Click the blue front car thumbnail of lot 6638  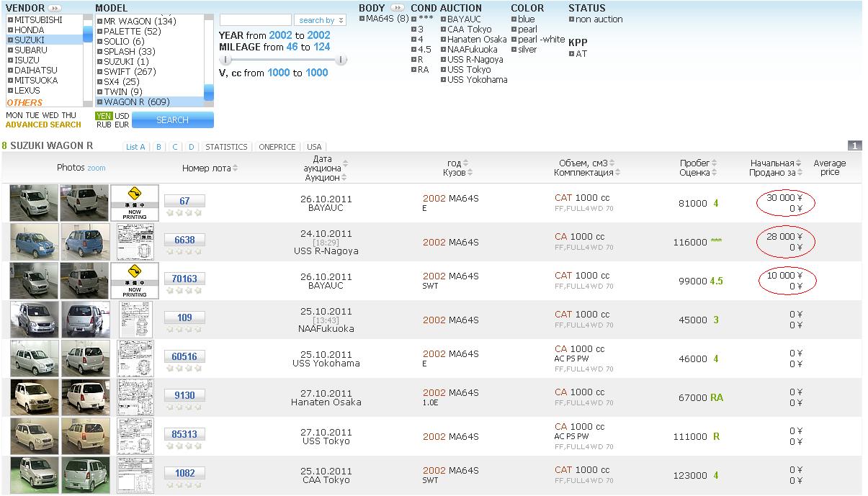coord(34,242)
